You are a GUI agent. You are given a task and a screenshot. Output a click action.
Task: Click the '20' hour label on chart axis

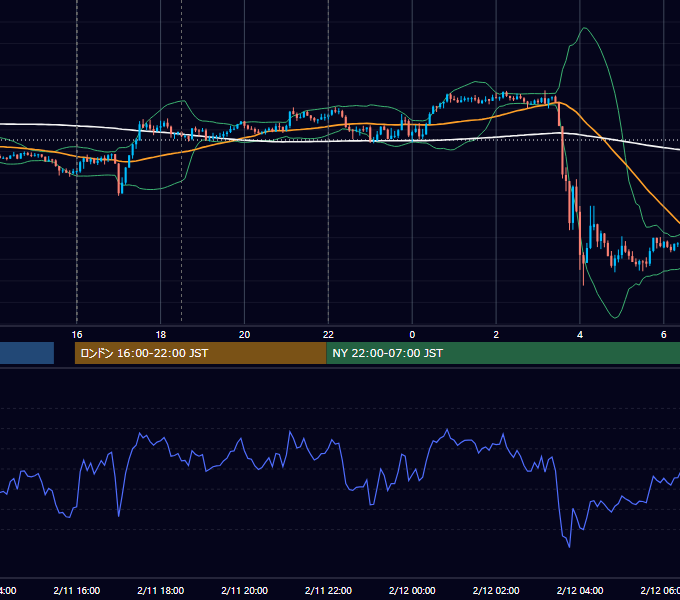point(245,335)
